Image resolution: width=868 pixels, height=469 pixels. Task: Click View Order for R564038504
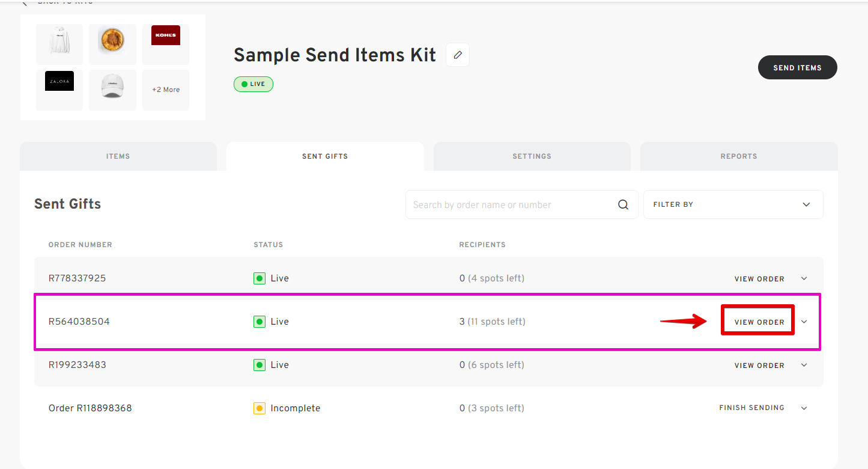click(x=759, y=322)
